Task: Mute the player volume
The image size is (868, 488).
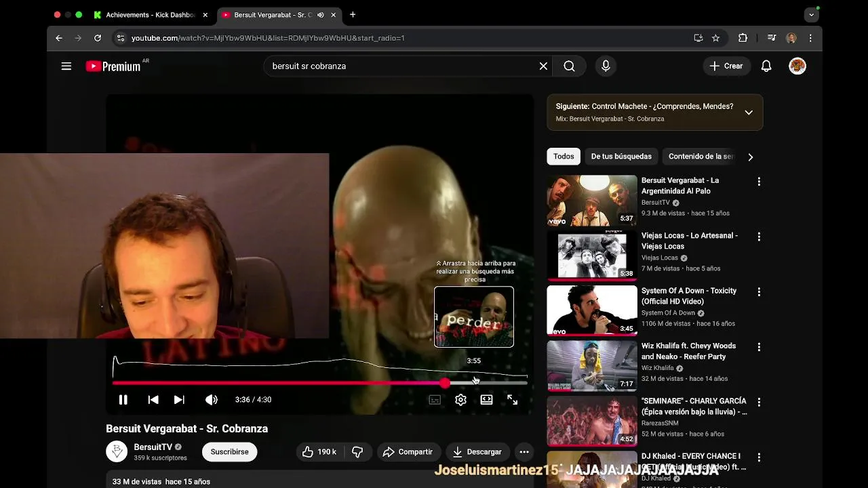Action: tap(212, 400)
